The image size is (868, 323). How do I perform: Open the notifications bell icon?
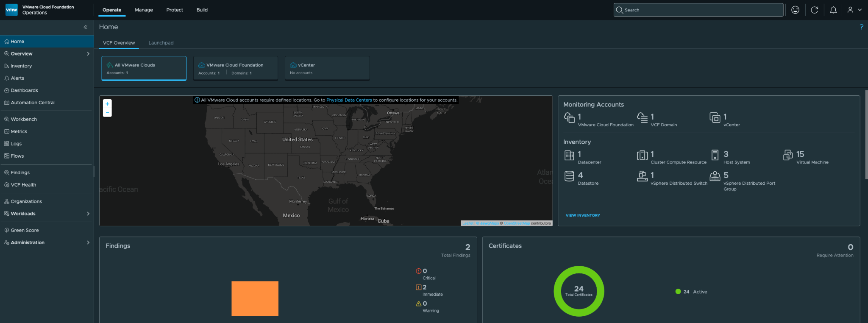(x=833, y=10)
